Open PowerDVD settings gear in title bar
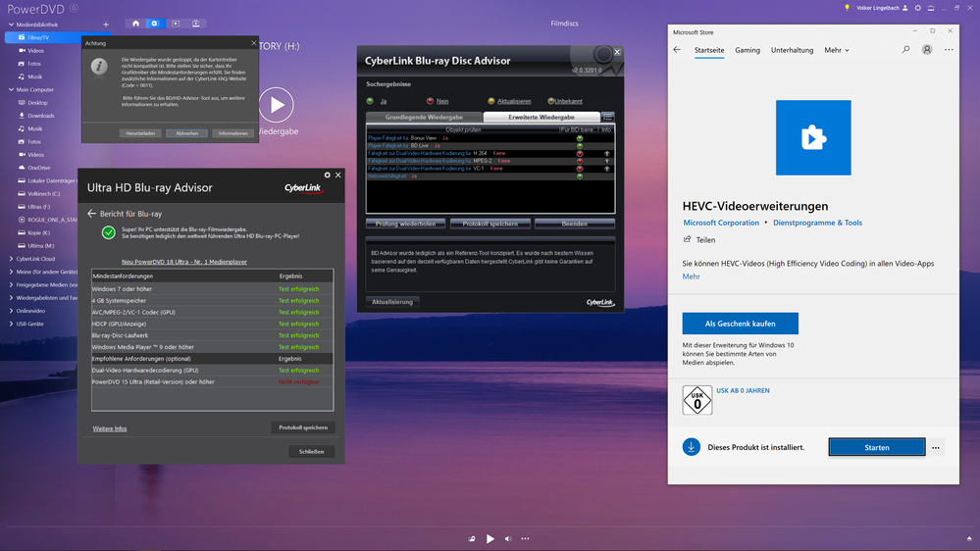 [x=917, y=8]
